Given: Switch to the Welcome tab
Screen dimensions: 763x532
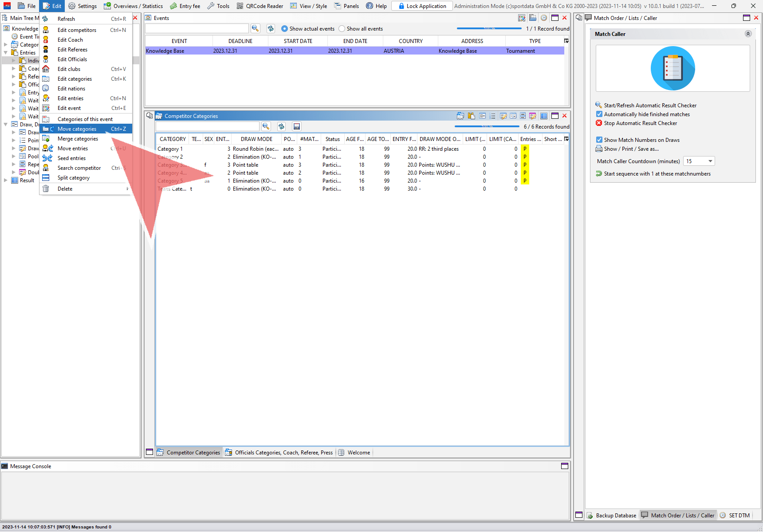Looking at the screenshot, I should point(358,453).
